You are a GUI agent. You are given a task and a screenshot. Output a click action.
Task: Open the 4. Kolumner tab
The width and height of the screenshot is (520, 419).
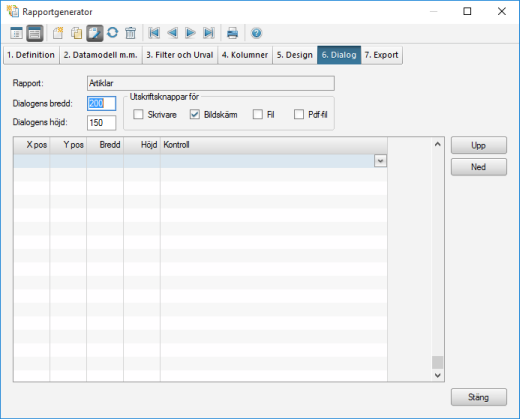tap(245, 55)
